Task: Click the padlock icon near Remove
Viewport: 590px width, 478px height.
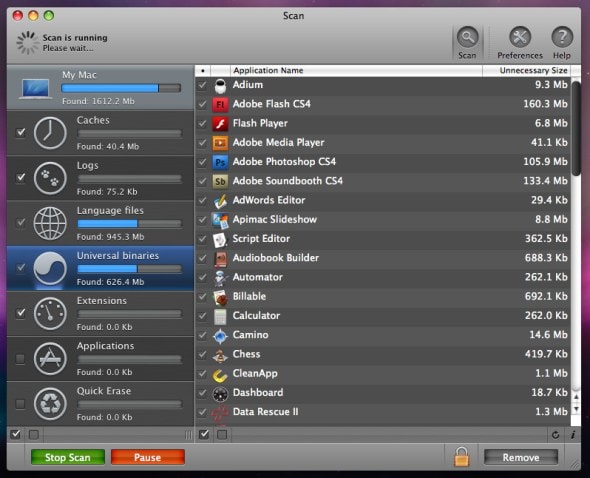Action: [462, 457]
